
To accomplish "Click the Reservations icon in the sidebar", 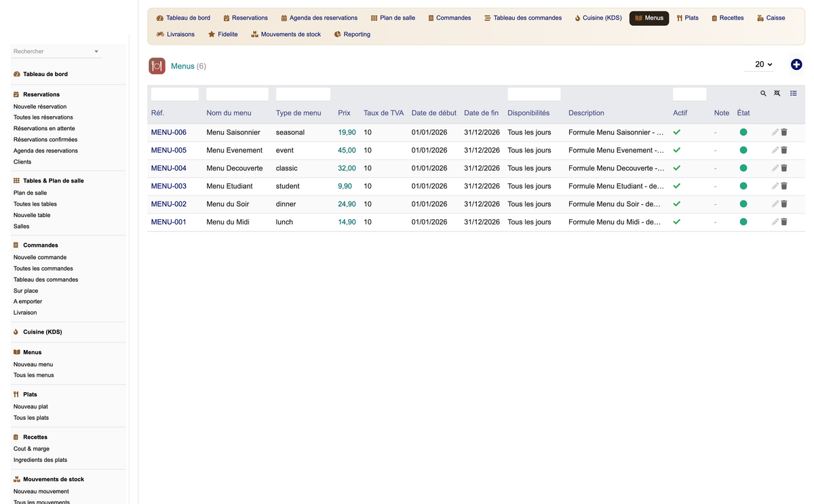I will [16, 94].
